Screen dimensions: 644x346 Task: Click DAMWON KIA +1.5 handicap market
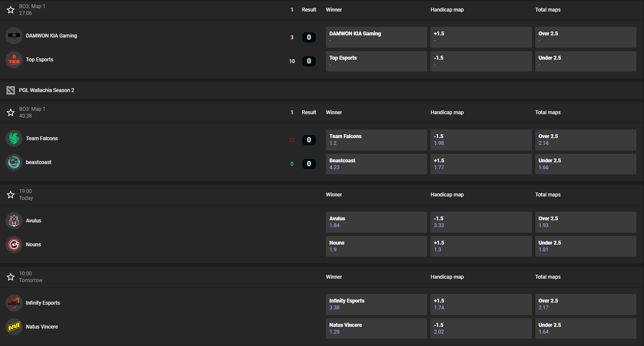pos(481,37)
